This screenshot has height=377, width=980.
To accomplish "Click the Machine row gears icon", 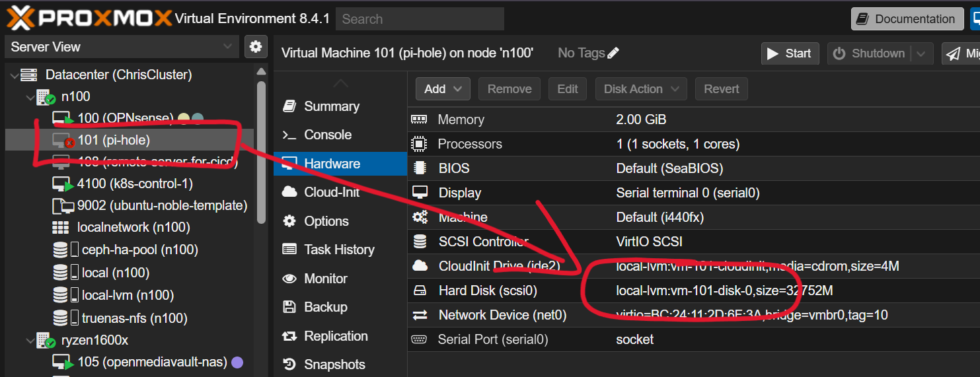I will point(419,217).
